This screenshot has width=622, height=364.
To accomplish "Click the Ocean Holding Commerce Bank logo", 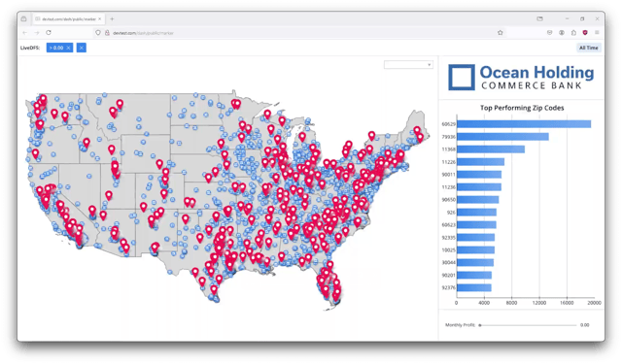I will 521,78.
